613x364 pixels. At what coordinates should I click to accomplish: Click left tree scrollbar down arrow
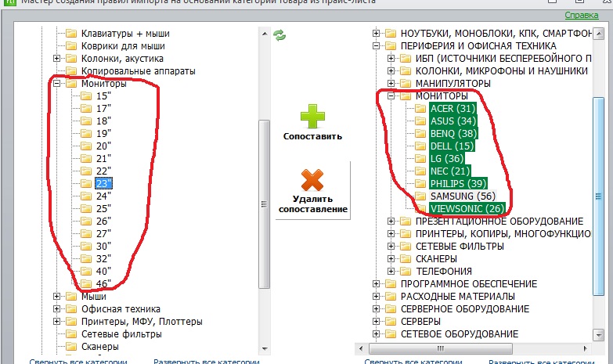click(265, 348)
